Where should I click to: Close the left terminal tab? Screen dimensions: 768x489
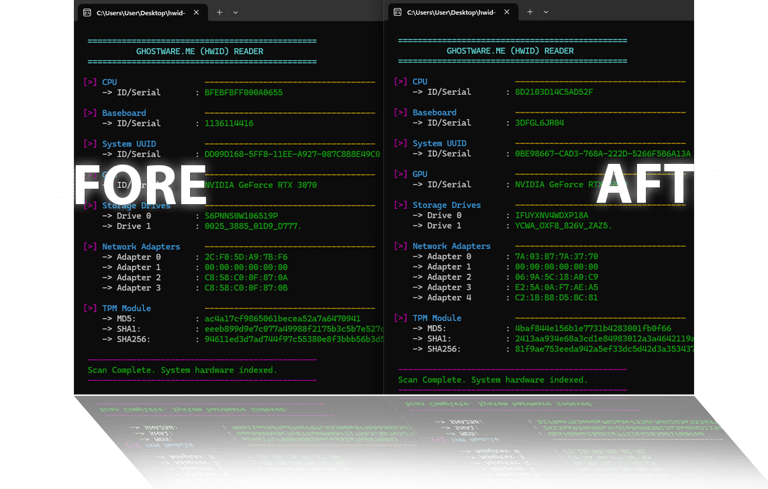[196, 13]
